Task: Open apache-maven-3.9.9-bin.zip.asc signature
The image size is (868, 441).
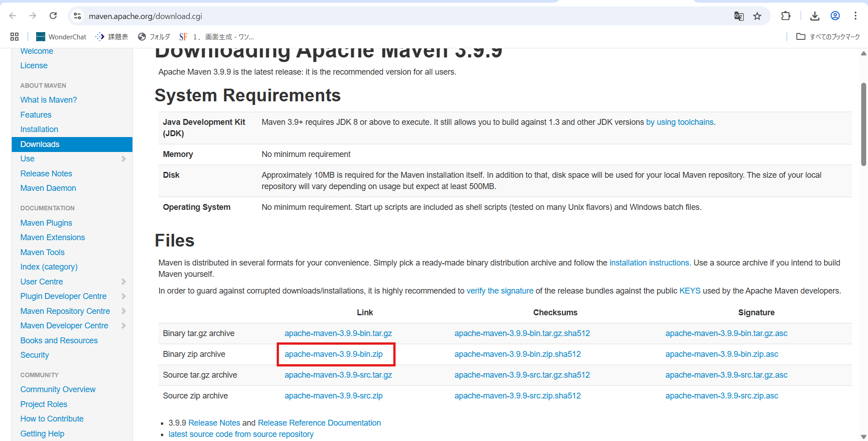Action: click(x=722, y=354)
